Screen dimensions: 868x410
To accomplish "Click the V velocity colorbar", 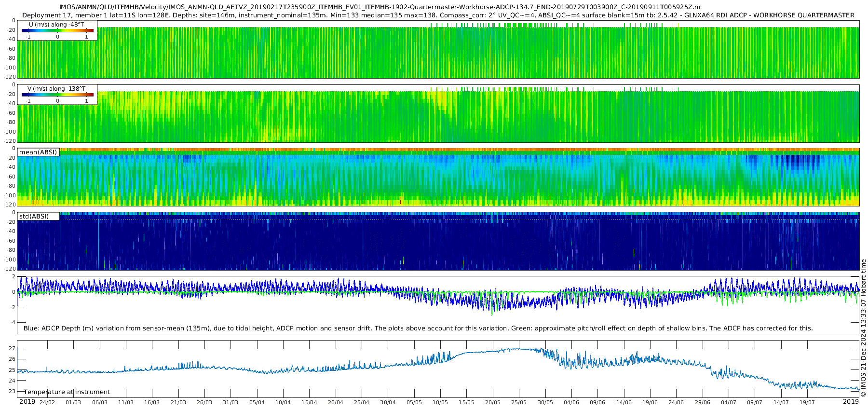I will coord(57,95).
